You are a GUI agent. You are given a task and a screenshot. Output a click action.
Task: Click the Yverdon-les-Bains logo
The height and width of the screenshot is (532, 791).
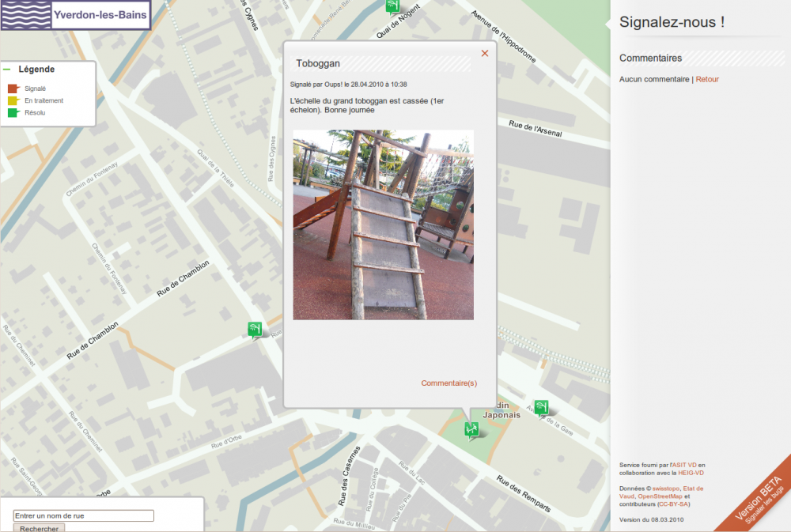click(76, 15)
